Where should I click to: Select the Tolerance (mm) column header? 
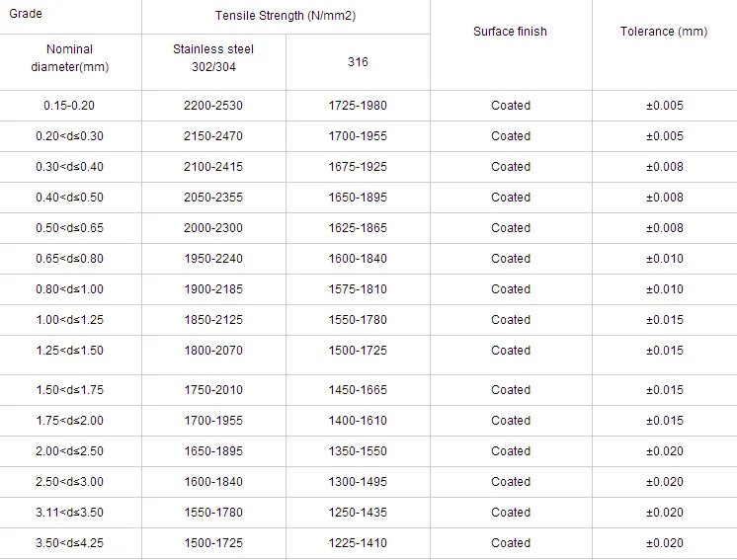(664, 32)
